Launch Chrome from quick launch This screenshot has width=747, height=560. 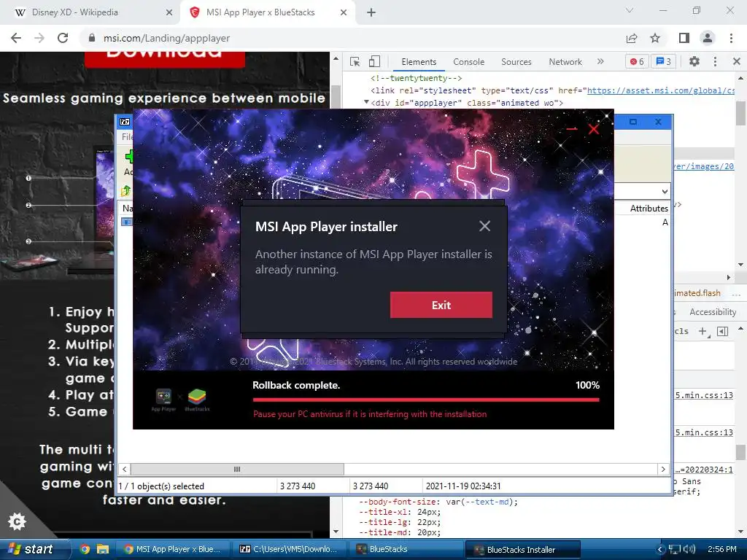85,549
